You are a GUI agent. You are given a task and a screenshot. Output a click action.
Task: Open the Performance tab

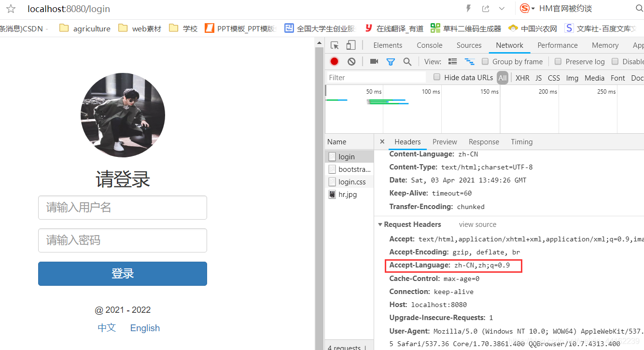coord(558,45)
